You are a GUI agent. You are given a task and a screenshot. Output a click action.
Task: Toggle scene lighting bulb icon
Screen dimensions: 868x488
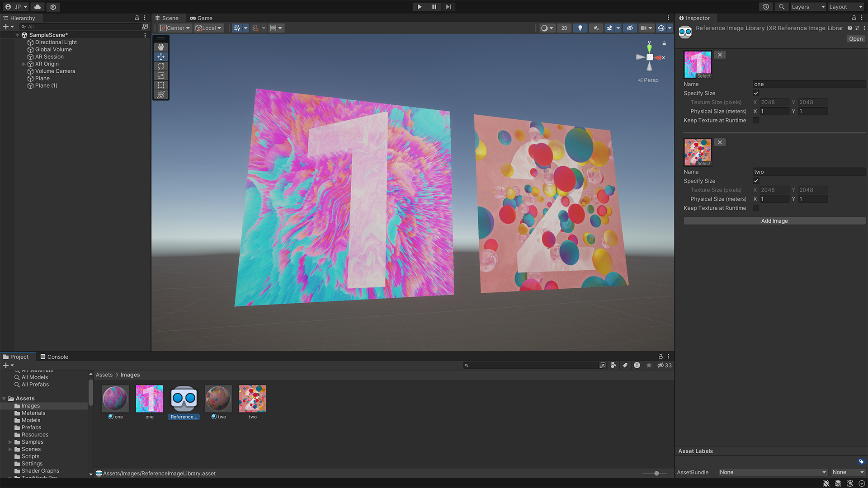point(580,28)
